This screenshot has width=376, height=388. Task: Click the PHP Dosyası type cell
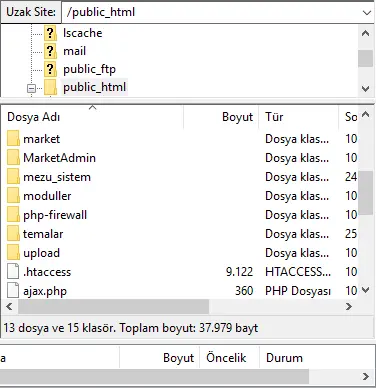[x=298, y=291]
